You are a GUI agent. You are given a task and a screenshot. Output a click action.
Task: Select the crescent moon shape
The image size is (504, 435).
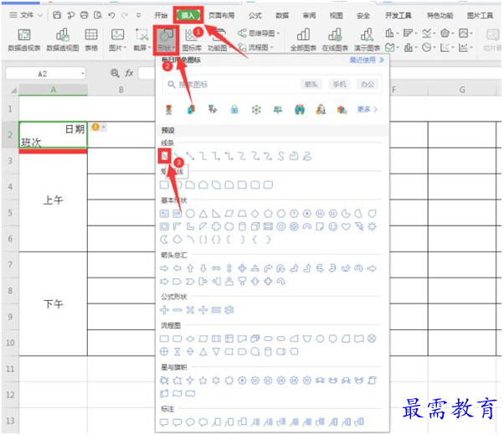tap(164, 240)
